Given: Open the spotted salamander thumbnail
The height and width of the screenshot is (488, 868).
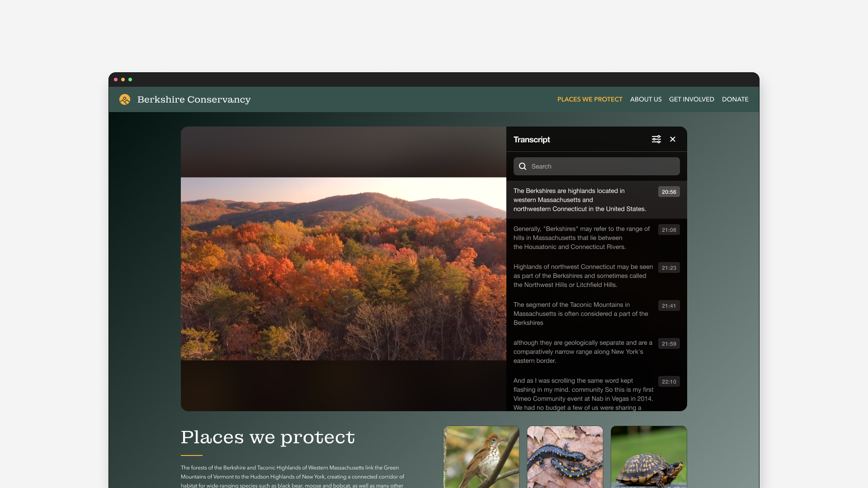Looking at the screenshot, I should coord(565,456).
